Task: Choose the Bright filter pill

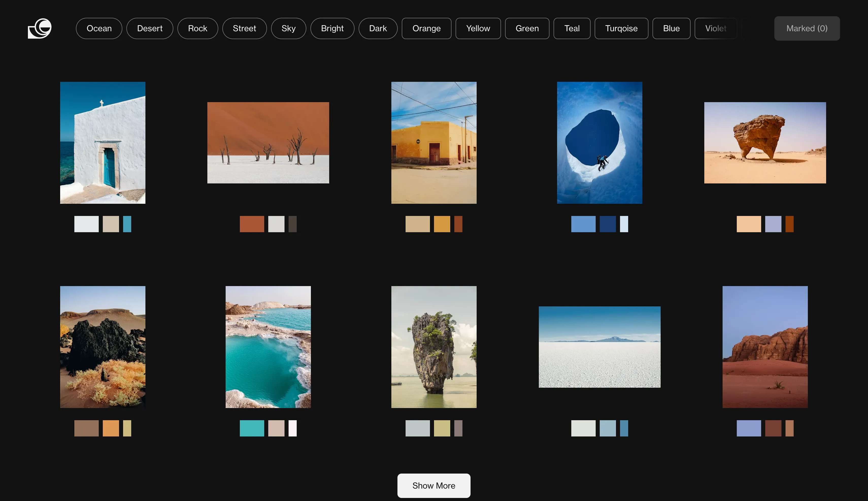Action: click(x=332, y=28)
